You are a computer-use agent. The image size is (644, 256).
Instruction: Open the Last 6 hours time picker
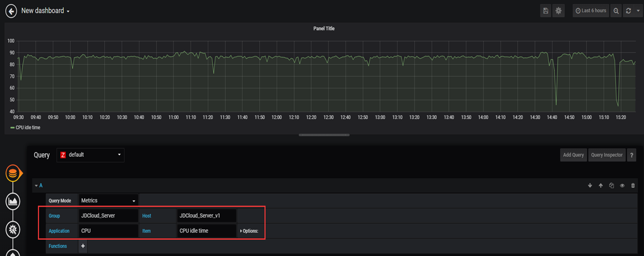[591, 11]
